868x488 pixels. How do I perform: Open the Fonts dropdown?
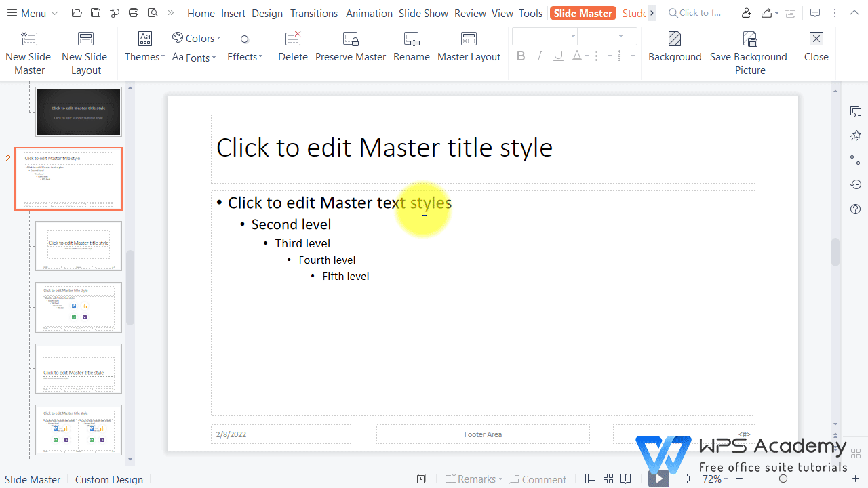194,57
